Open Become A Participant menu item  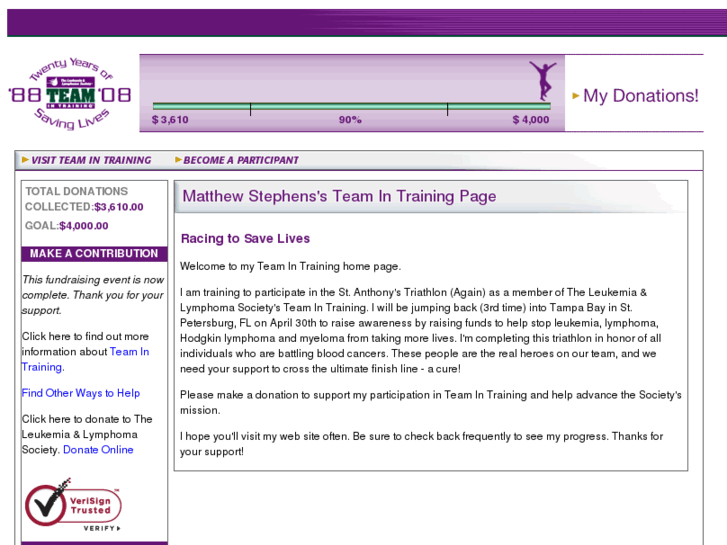pyautogui.click(x=241, y=160)
